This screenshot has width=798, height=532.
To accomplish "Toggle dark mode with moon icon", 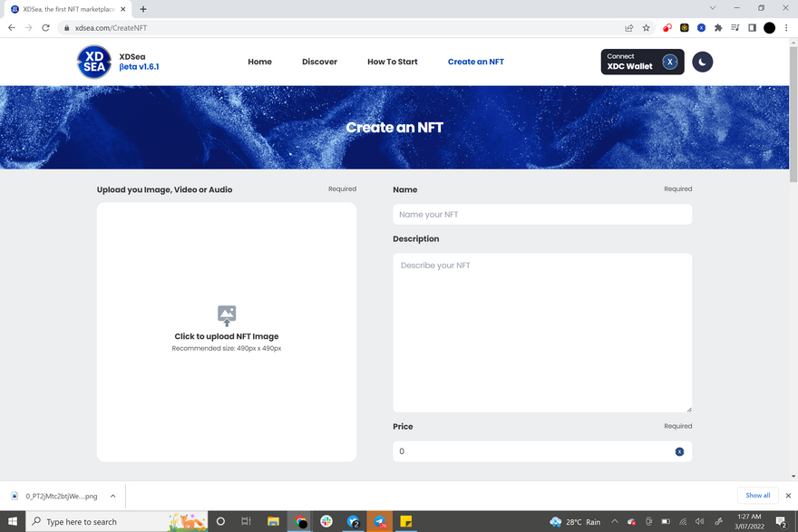I will [x=702, y=62].
